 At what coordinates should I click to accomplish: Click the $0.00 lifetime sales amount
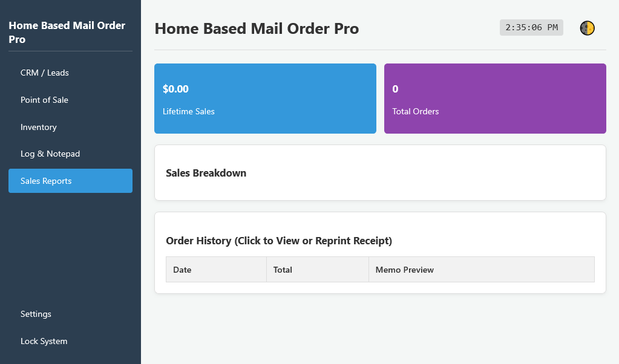click(175, 89)
